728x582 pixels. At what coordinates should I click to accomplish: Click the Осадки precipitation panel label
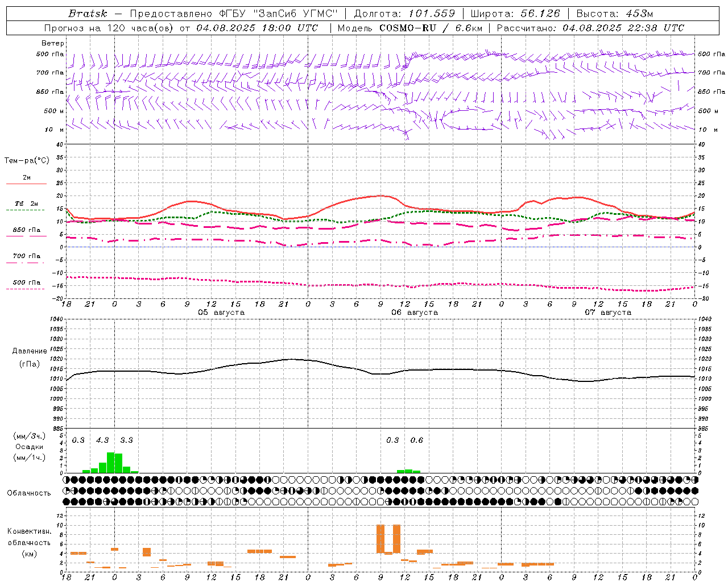tap(29, 447)
